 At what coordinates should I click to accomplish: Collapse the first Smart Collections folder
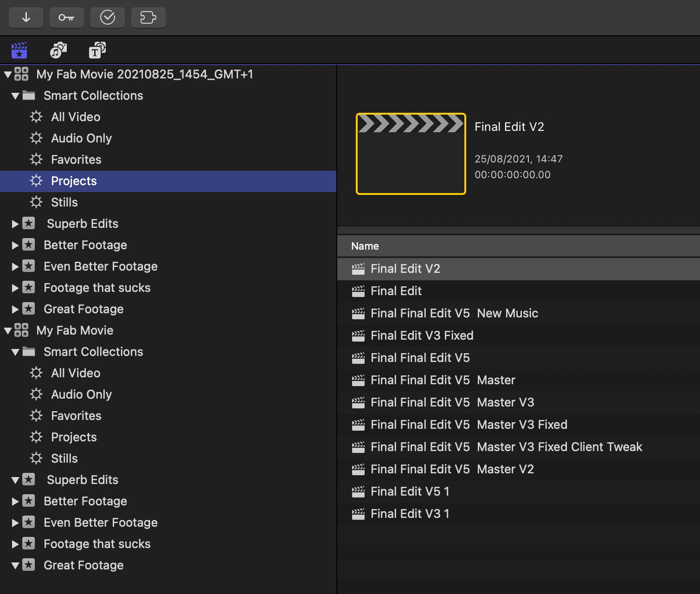click(15, 96)
